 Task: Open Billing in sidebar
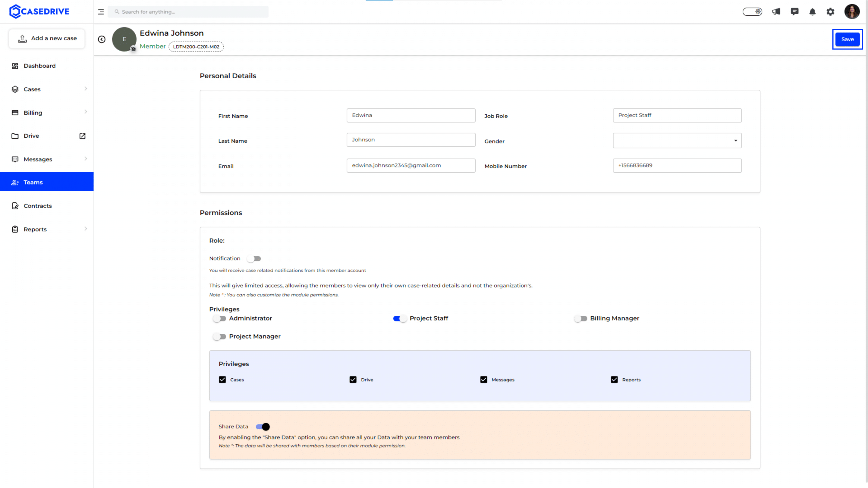47,112
